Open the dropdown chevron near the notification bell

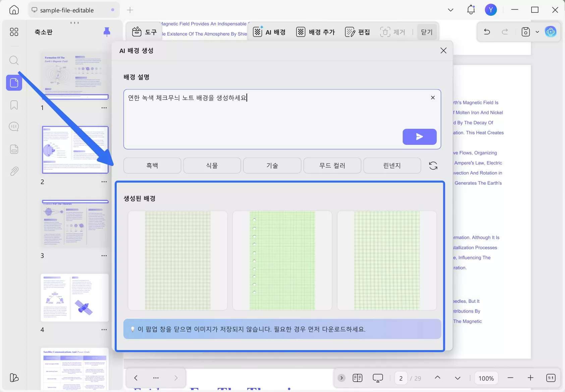[450, 10]
